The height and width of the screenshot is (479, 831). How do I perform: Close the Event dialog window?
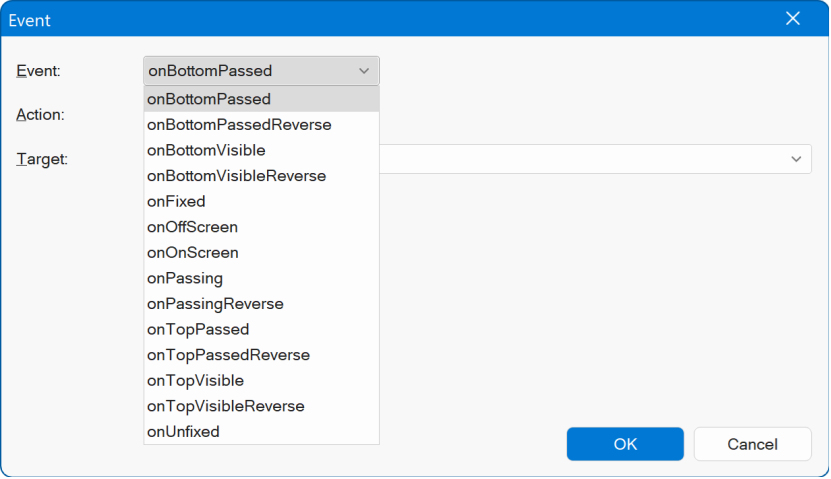pyautogui.click(x=793, y=19)
